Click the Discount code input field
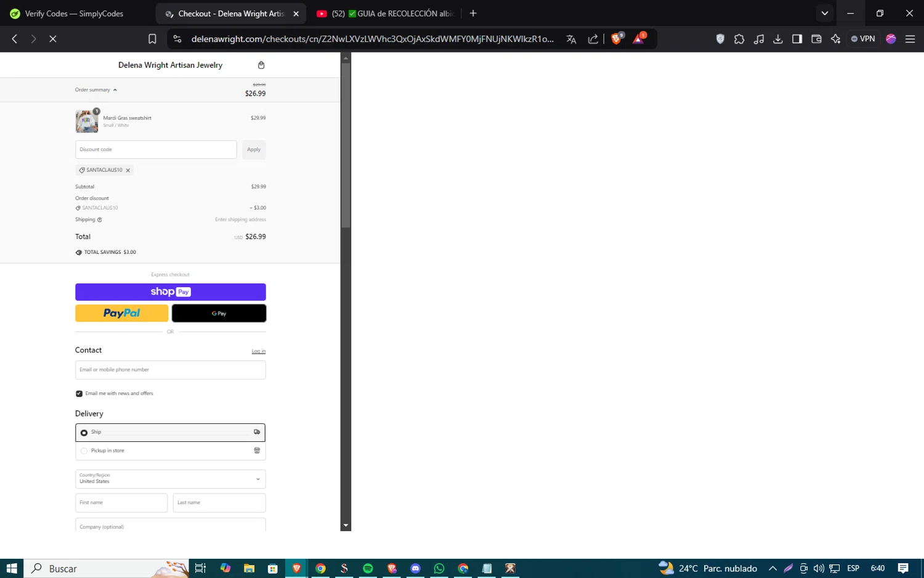The width and height of the screenshot is (924, 578). pyautogui.click(x=156, y=150)
